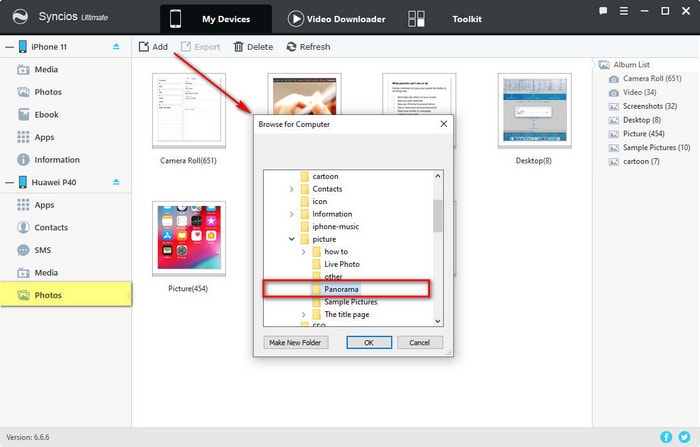Click the Add toolbar button

[x=153, y=46]
